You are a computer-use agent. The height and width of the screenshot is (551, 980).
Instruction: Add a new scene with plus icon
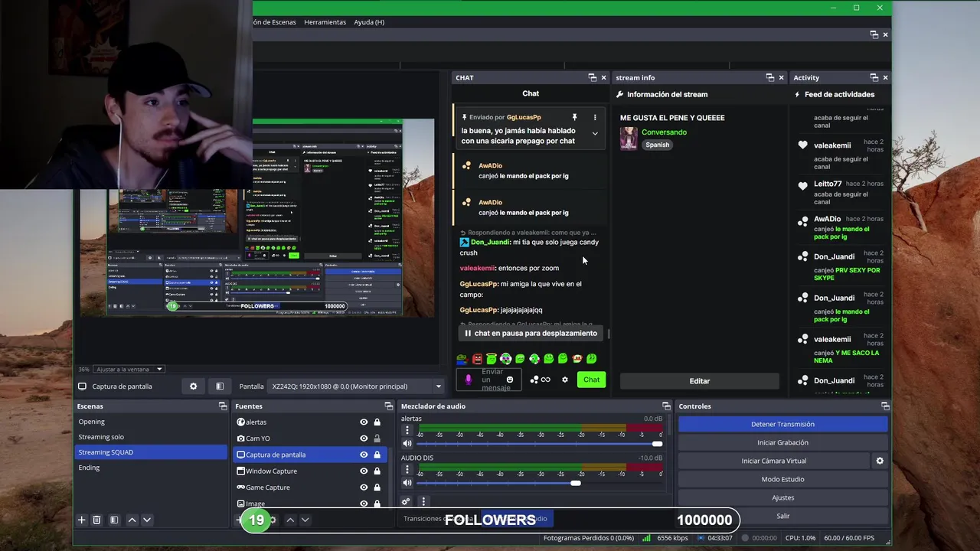coord(81,520)
